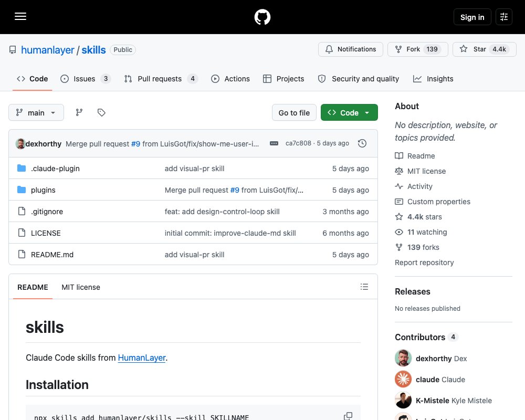Open commit ca7c808 link
The image size is (525, 420).
[298, 143]
